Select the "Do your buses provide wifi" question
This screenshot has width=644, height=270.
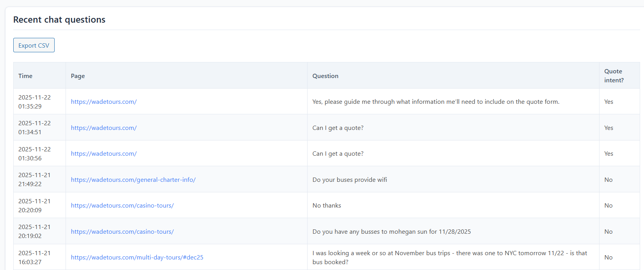coord(350,180)
